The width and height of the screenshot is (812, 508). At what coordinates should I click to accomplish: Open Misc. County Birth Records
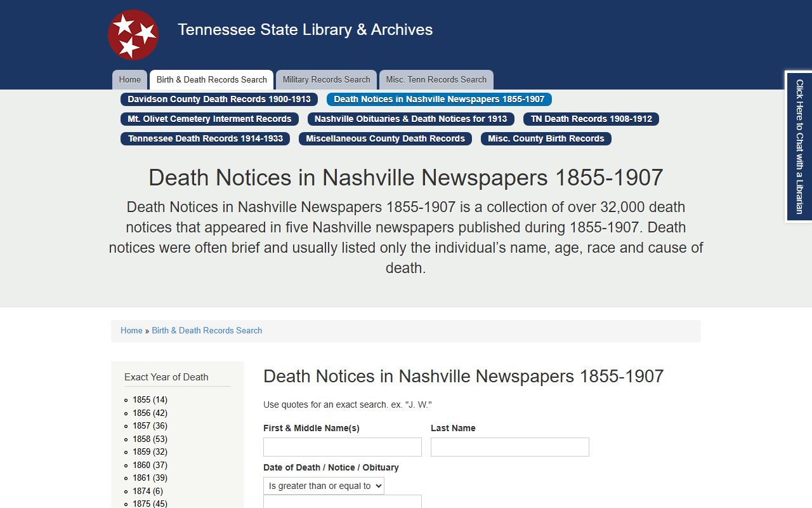[x=546, y=138]
